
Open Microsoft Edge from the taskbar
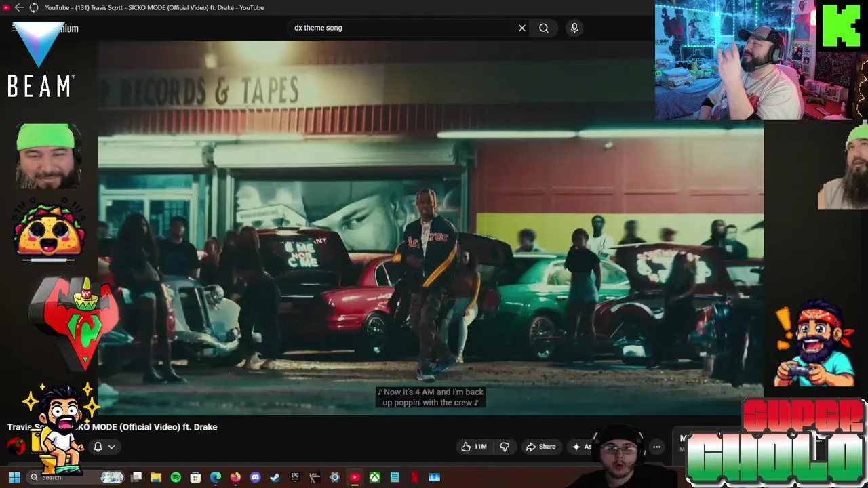[216, 477]
